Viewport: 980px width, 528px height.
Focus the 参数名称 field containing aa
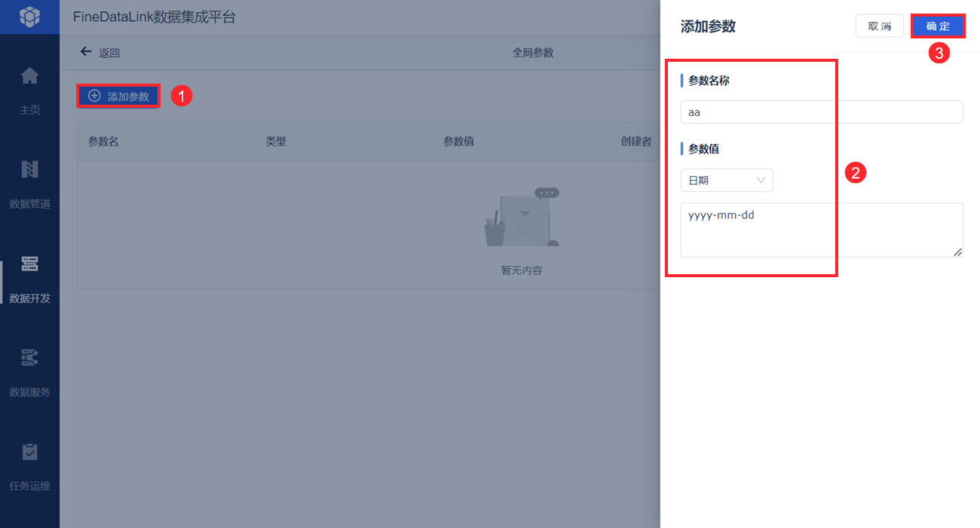pyautogui.click(x=822, y=111)
